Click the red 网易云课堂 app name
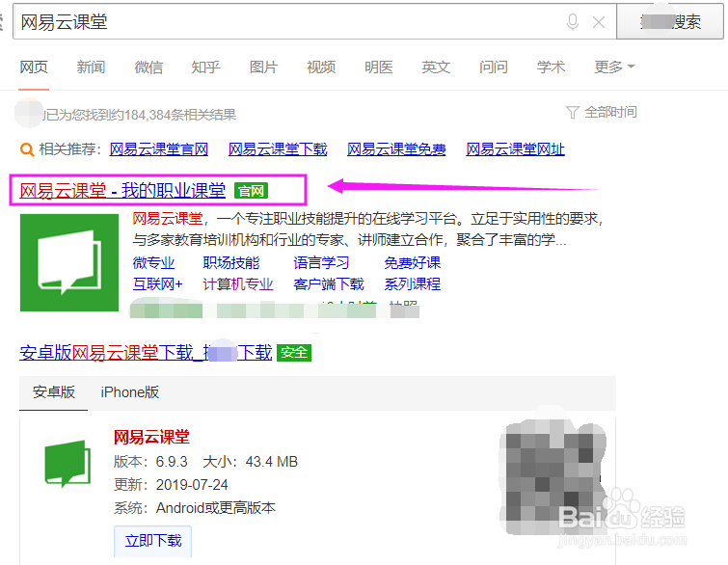The width and height of the screenshot is (728, 565). 151,438
